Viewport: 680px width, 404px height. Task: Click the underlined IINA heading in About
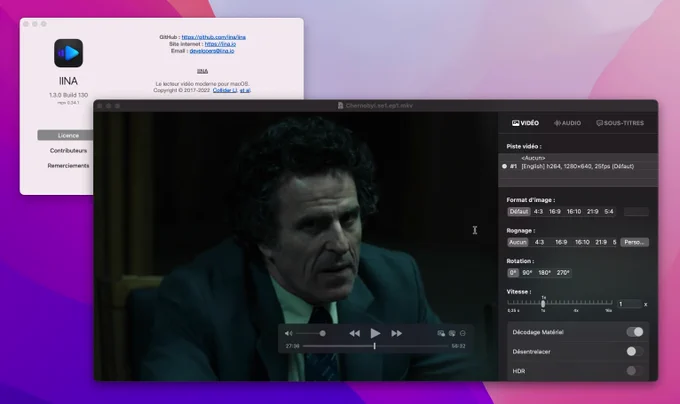[203, 71]
